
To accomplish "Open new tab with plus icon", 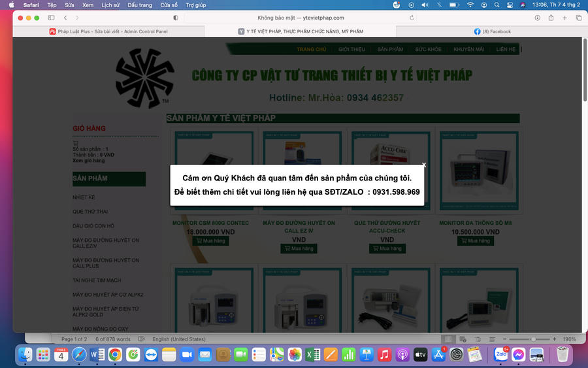I will 564,18.
